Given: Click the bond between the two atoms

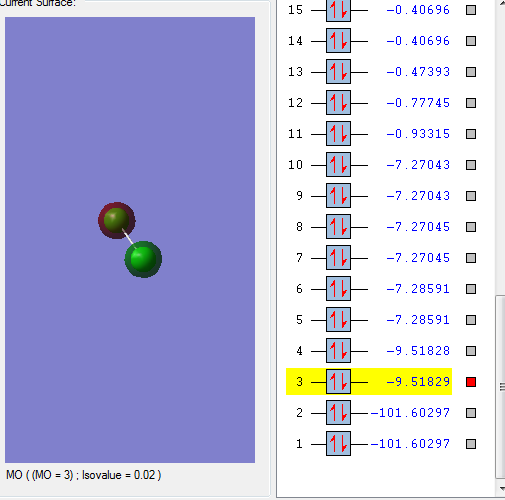Looking at the screenshot, I should pos(129,237).
